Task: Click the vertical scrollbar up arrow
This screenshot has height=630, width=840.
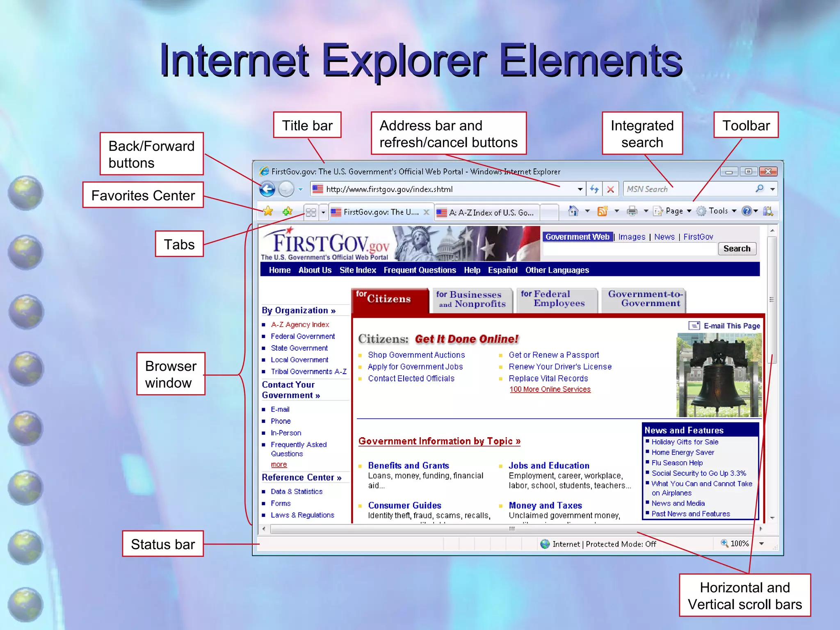Action: pyautogui.click(x=772, y=231)
